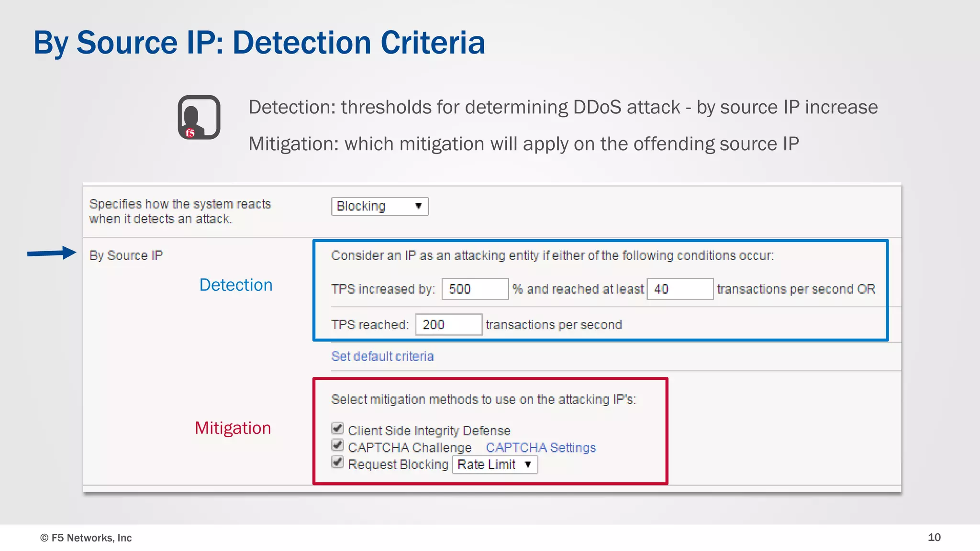The height and width of the screenshot is (551, 980).
Task: Open the Blocking mode dropdown
Action: (x=380, y=206)
